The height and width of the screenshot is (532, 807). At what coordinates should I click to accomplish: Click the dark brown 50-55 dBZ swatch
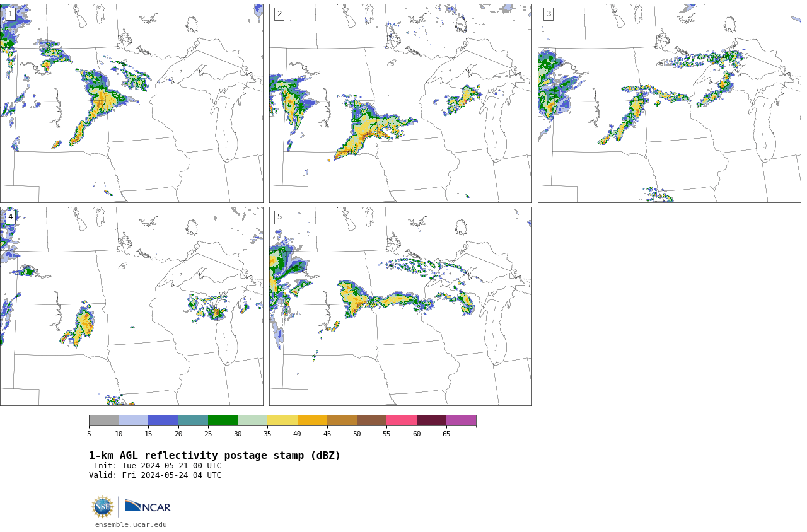click(x=371, y=420)
